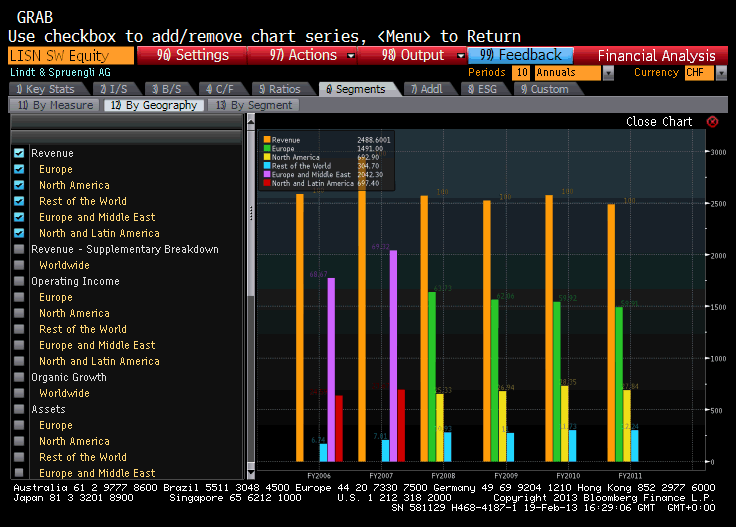Image resolution: width=736 pixels, height=527 pixels.
Task: Click the red Close Chart icon
Action: pyautogui.click(x=712, y=122)
